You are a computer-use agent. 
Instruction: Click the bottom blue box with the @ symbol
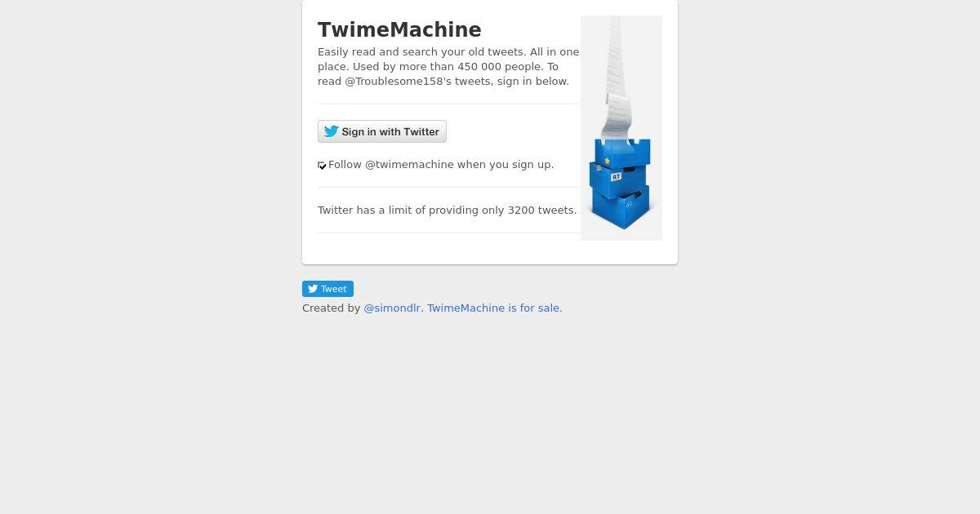(x=621, y=208)
